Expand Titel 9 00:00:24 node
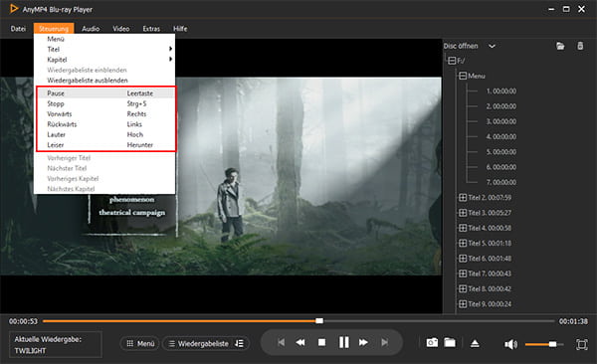597x364 pixels. click(463, 304)
